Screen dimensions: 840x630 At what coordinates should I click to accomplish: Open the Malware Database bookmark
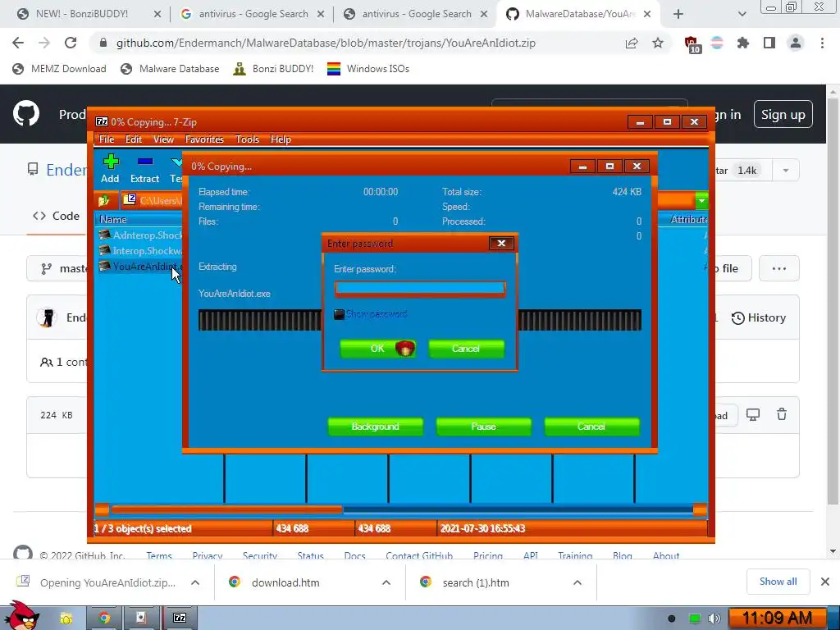tap(170, 69)
